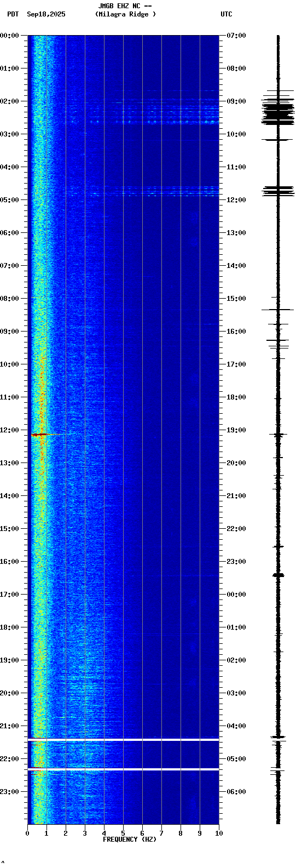
Task: Click the high-frequency noise bands near 02:30 PDT
Action: [164, 111]
